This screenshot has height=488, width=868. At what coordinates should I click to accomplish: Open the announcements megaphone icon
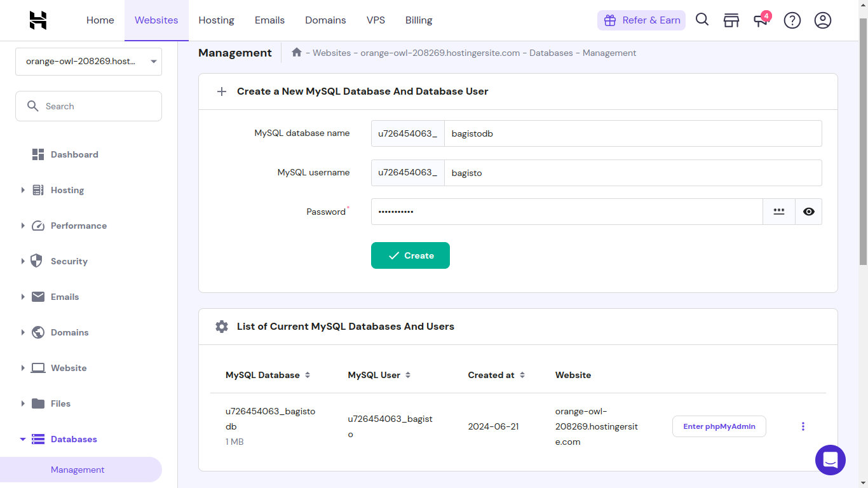(761, 20)
